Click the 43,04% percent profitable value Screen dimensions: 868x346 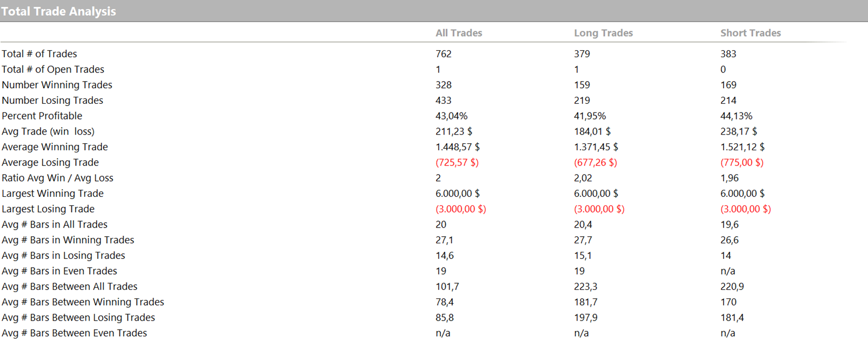click(x=451, y=116)
